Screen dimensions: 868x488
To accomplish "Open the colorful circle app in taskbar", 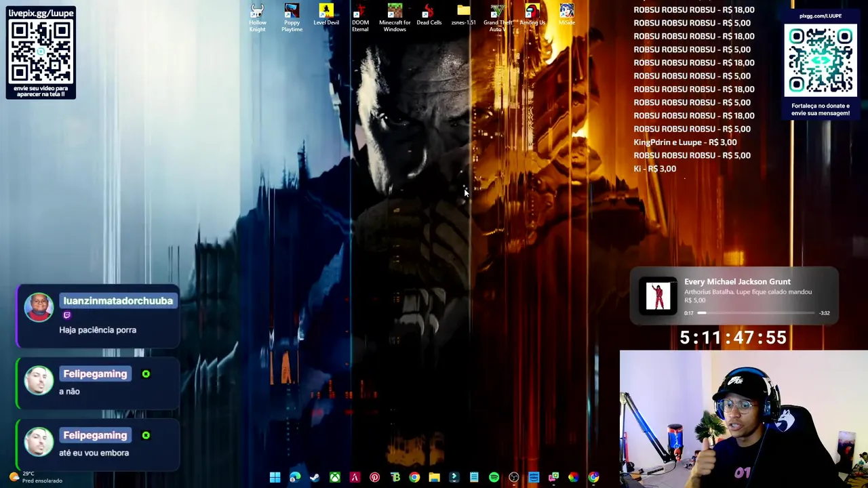I will tap(573, 477).
